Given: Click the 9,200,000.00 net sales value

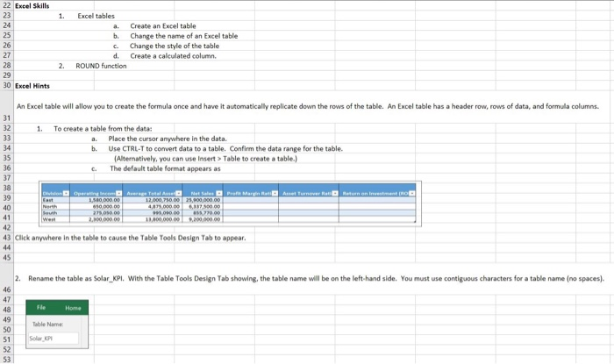Looking at the screenshot, I should coord(204,219).
